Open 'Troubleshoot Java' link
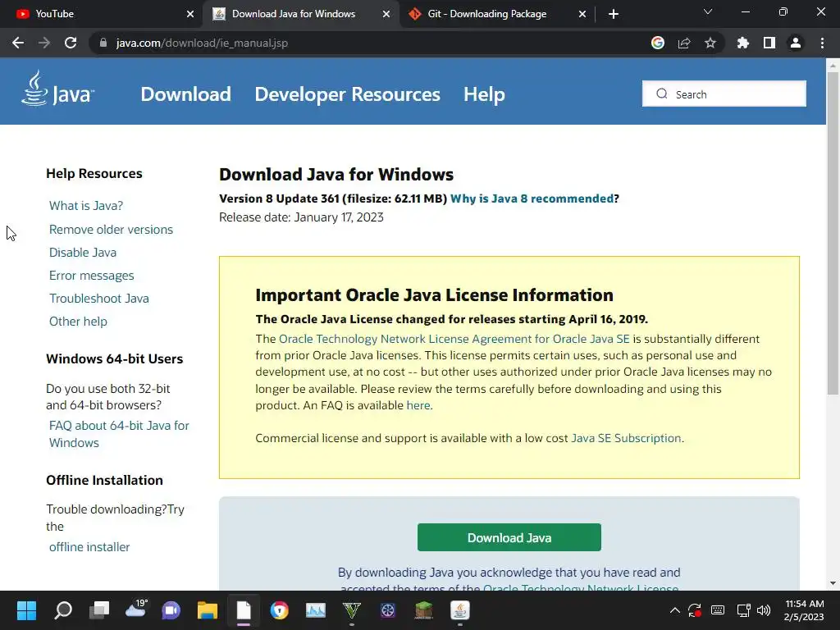Screen dimensions: 840x630 99,299
